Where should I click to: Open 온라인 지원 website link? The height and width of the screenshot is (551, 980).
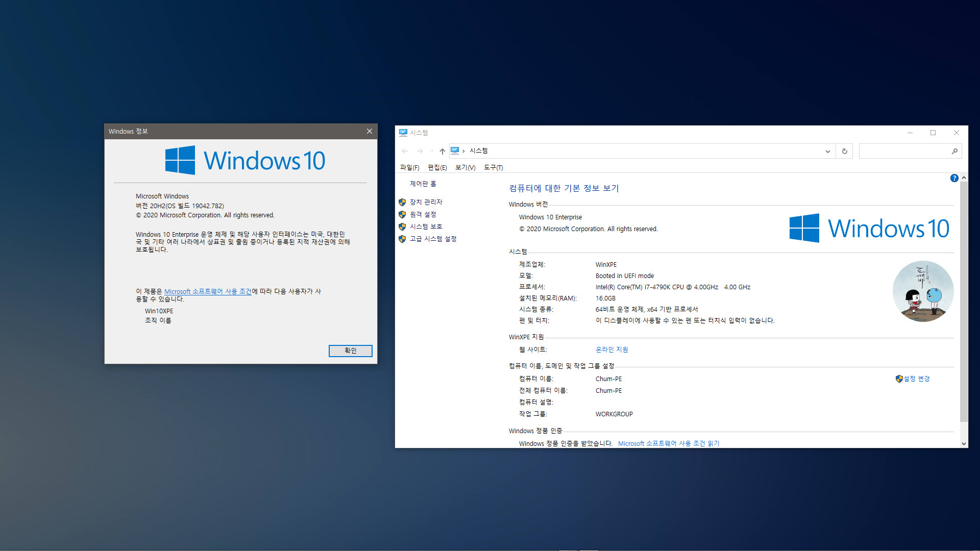(611, 349)
